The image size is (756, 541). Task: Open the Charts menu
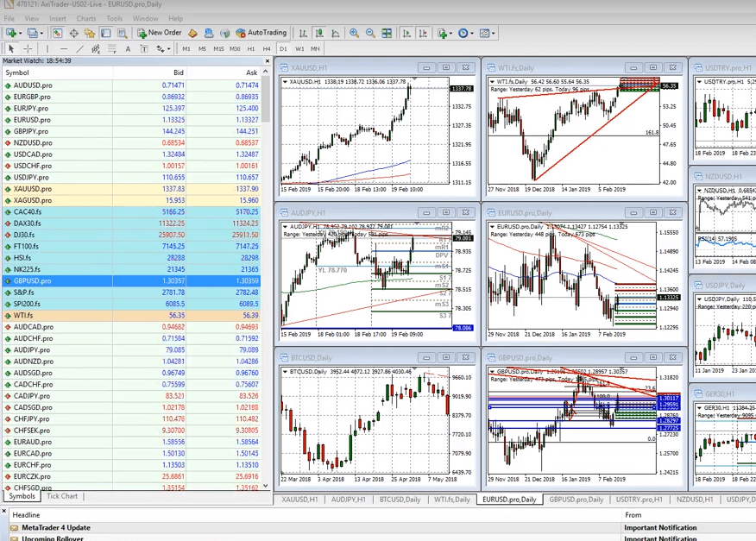tap(86, 18)
